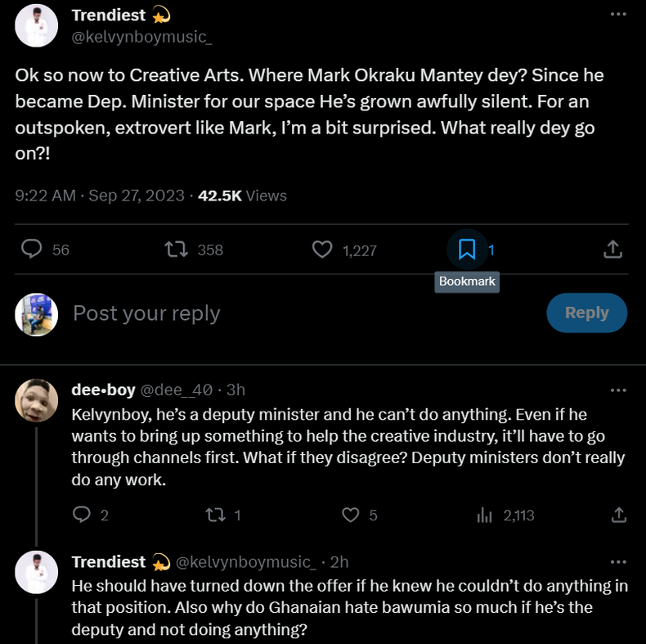Screen dimensions: 646x644
Task: Open more options on dee•boy's reply
Action: (618, 390)
